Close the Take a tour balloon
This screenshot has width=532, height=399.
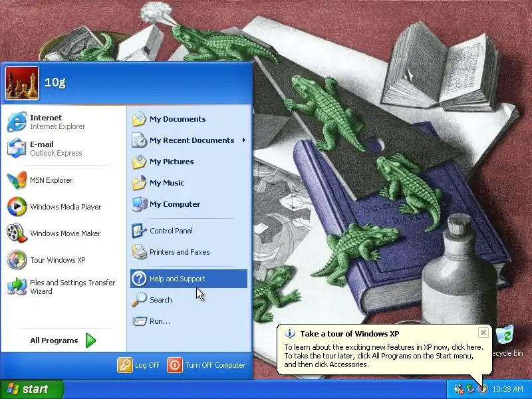click(483, 332)
